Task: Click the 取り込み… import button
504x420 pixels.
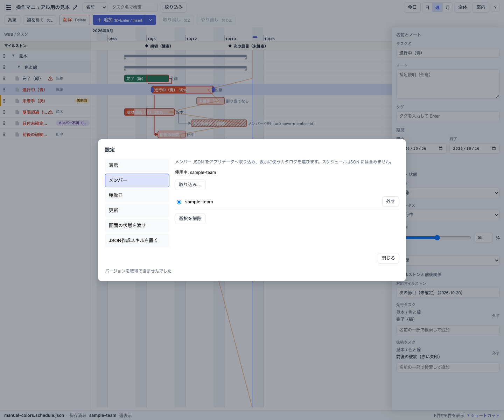Action: [190, 184]
